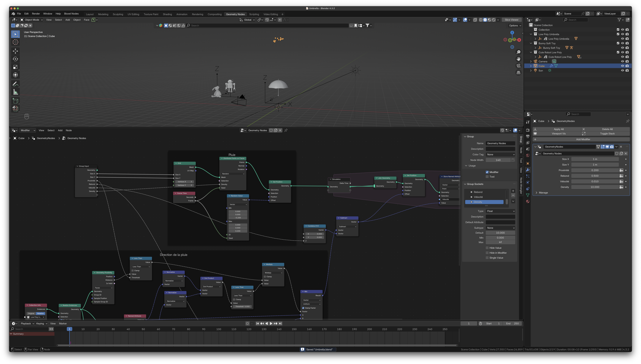
Task: Select the Cursor tool in viewport toolbar
Action: coord(15,42)
